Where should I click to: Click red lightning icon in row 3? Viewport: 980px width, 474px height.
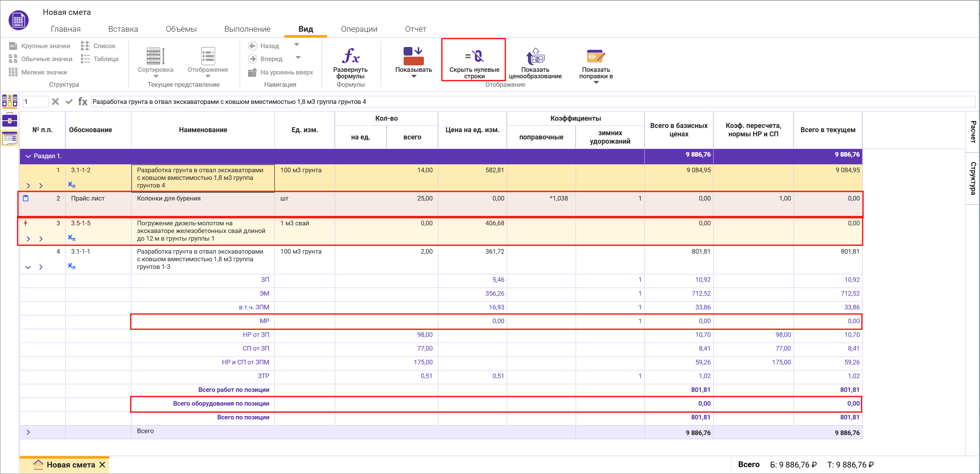click(x=26, y=223)
